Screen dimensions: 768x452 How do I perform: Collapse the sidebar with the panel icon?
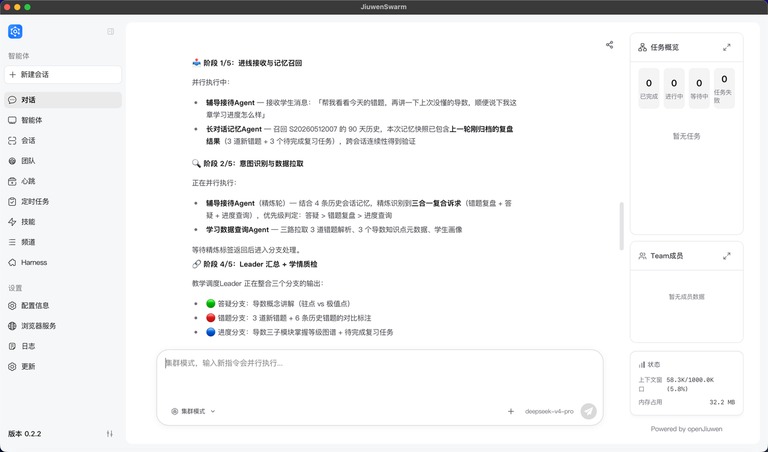pyautogui.click(x=111, y=31)
